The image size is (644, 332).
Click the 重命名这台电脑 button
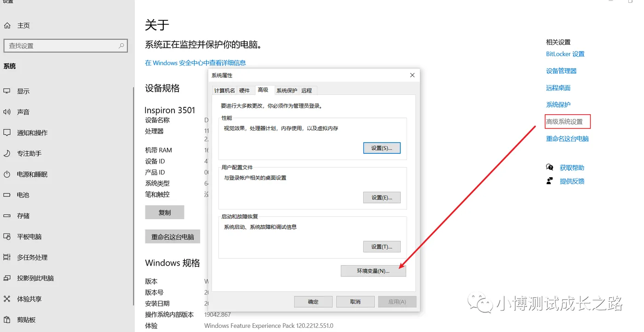tap(172, 236)
